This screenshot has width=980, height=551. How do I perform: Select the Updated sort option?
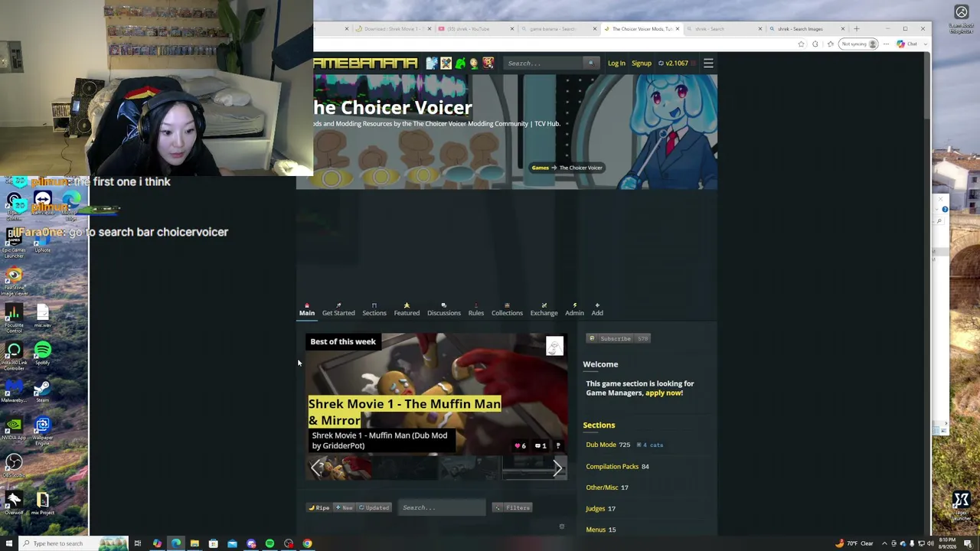[374, 507]
